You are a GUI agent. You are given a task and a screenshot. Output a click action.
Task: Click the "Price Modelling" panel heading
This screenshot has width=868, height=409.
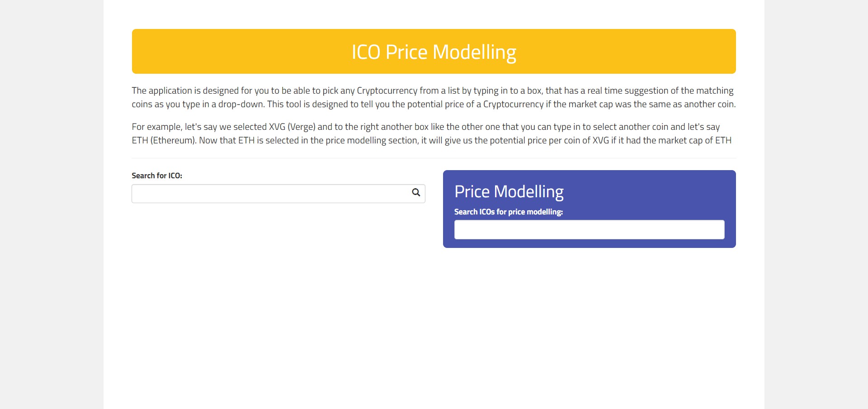(x=509, y=191)
